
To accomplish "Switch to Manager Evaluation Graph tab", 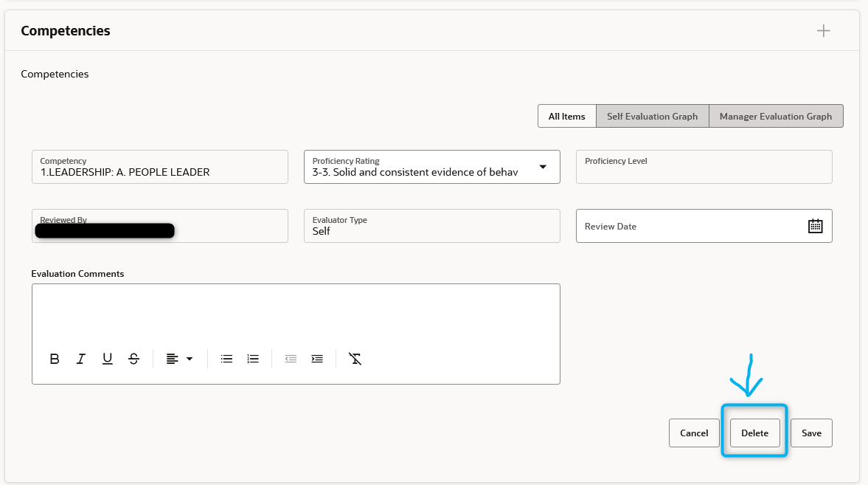I will (x=776, y=117).
